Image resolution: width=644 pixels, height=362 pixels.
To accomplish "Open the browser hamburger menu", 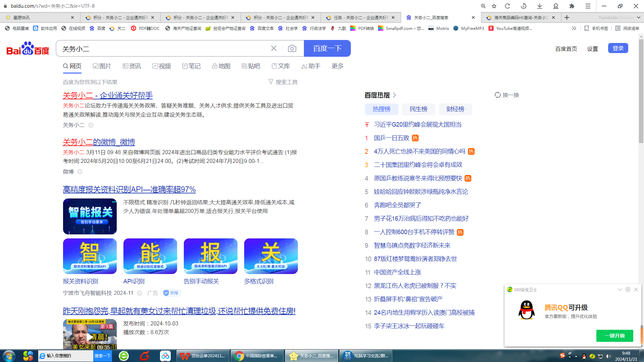I will [x=588, y=6].
